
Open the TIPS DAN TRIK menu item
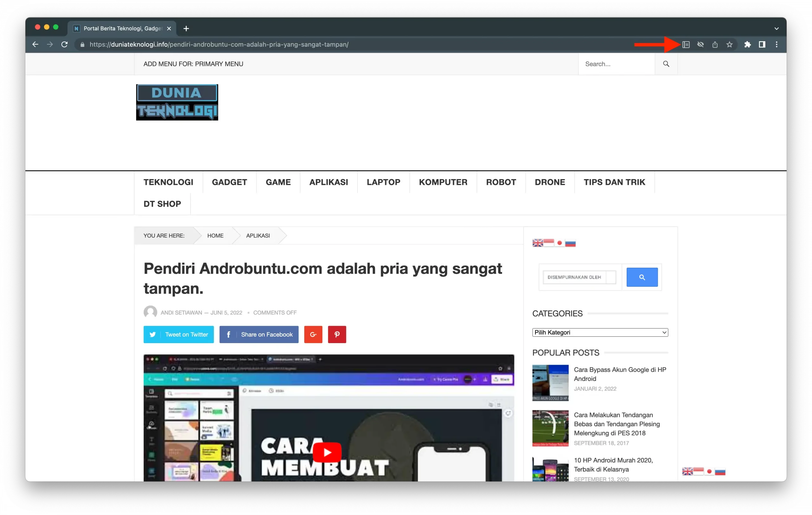click(614, 182)
